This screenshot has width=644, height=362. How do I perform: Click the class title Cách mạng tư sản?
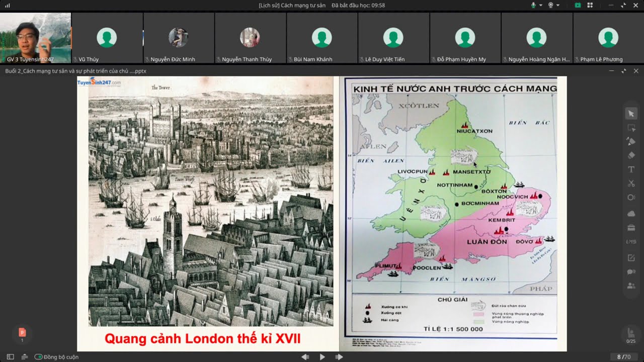pos(292,5)
